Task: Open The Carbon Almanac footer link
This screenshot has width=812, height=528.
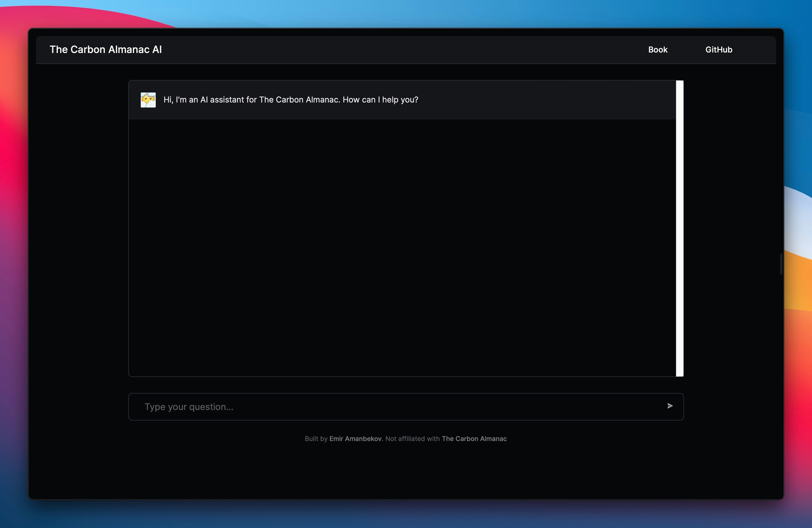Action: pyautogui.click(x=474, y=439)
